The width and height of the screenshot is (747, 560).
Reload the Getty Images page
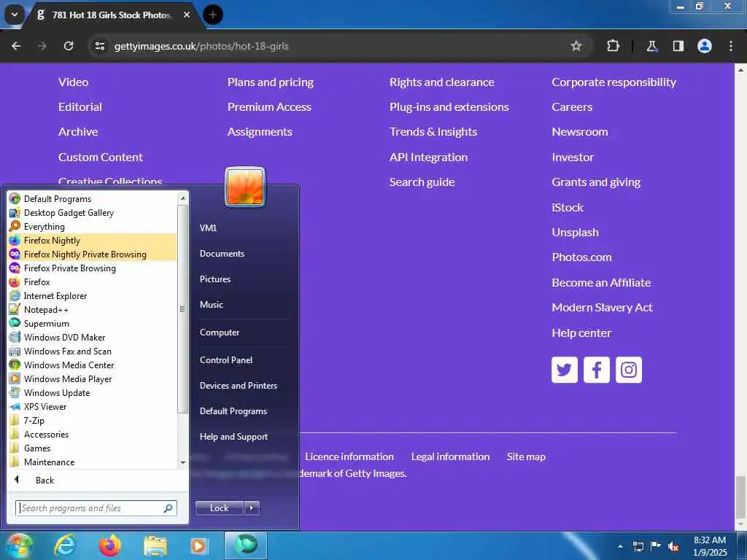69,46
